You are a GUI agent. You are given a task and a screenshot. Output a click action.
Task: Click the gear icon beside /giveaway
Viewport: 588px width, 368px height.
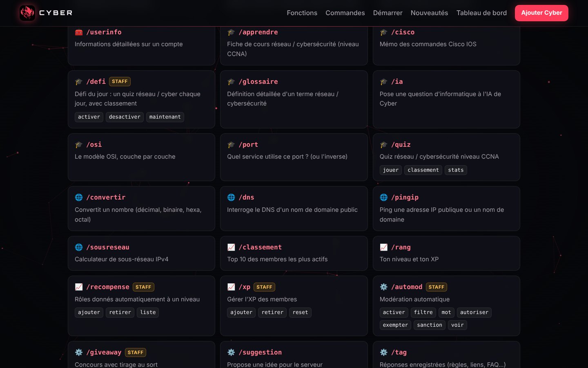pyautogui.click(x=79, y=352)
